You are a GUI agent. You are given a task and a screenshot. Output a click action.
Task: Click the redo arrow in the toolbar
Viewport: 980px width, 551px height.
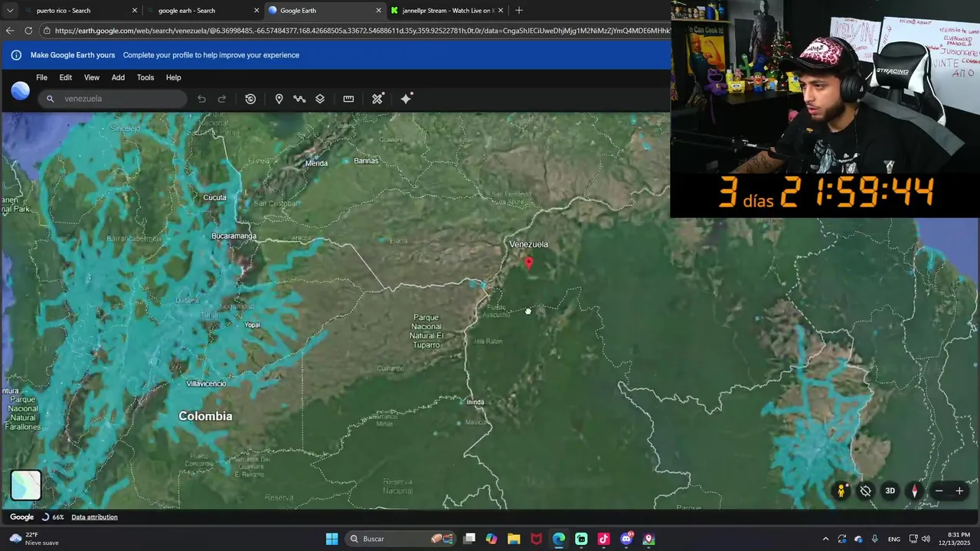click(222, 99)
